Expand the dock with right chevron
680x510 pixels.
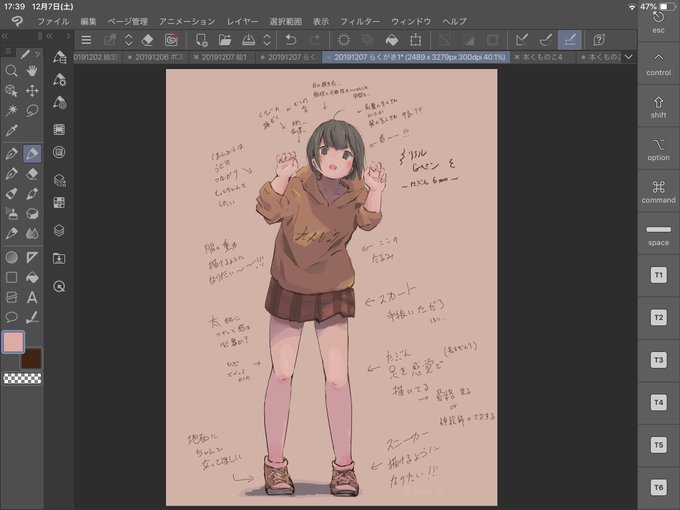tap(68, 36)
